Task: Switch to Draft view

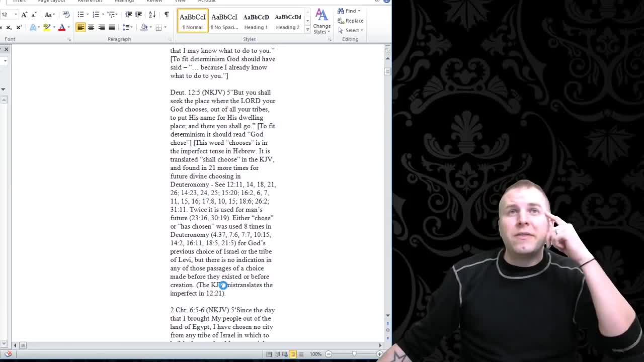Action: pyautogui.click(x=301, y=354)
